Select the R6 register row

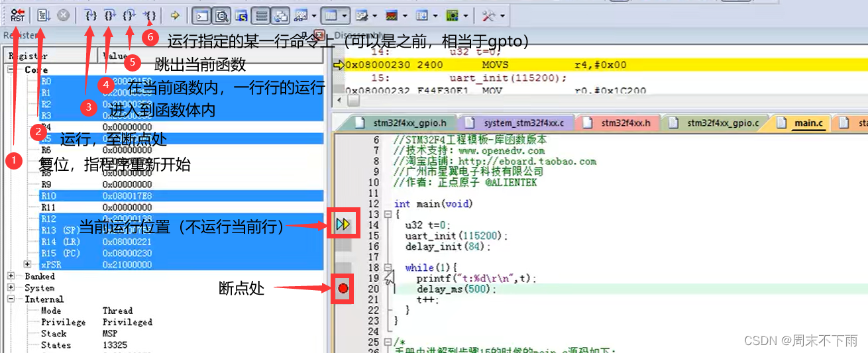click(182, 150)
